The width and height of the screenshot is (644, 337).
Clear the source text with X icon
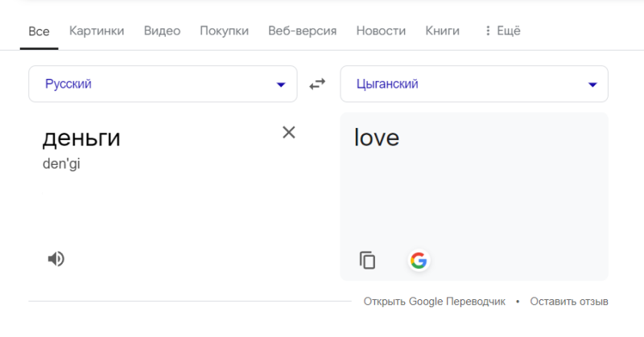click(x=289, y=132)
